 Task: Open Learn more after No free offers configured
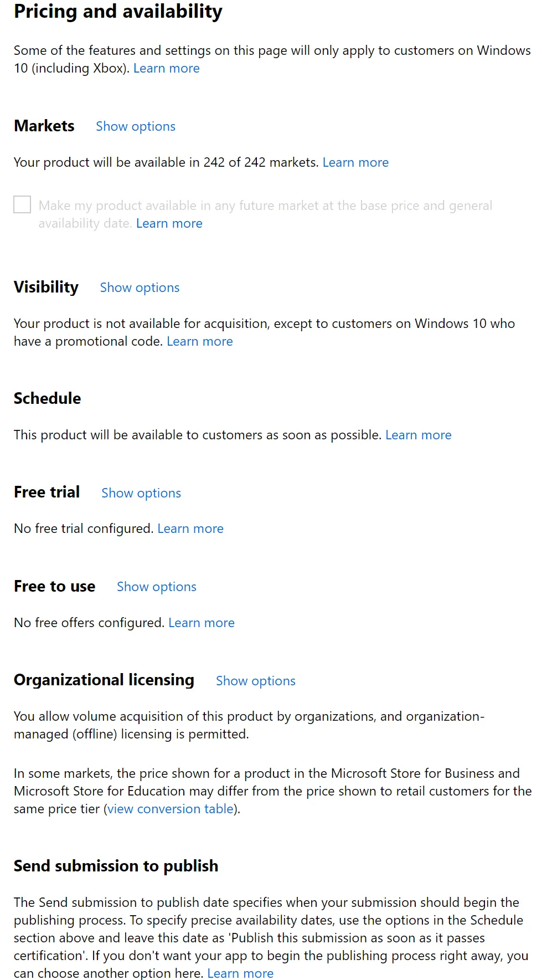pyautogui.click(x=202, y=623)
